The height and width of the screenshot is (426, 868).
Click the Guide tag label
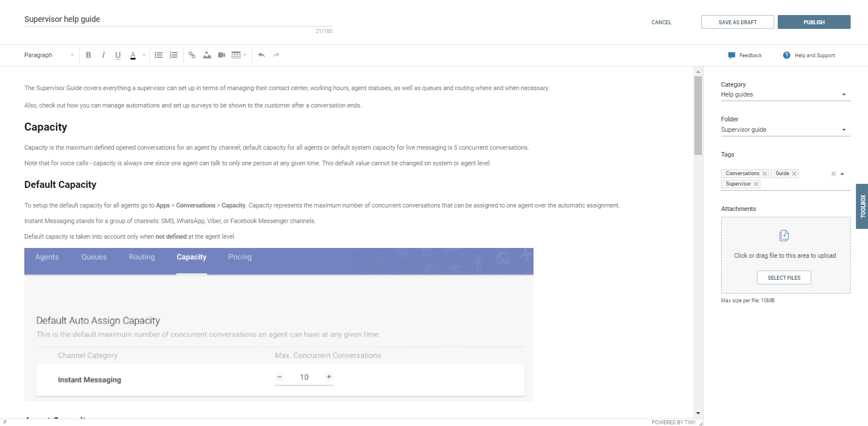[782, 173]
